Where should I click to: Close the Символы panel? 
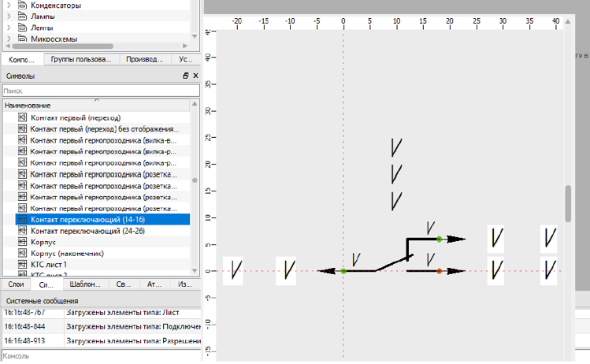pos(195,76)
